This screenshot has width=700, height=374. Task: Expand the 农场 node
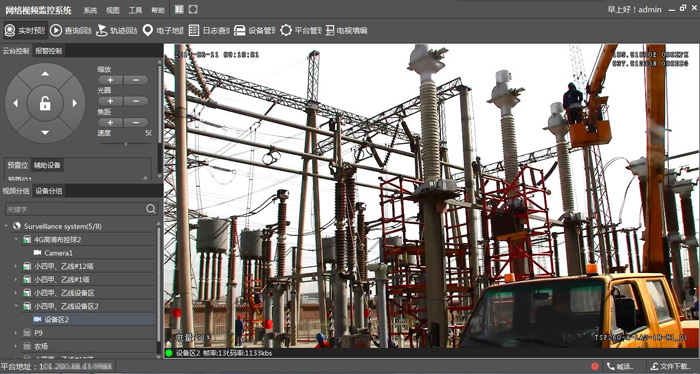point(17,346)
